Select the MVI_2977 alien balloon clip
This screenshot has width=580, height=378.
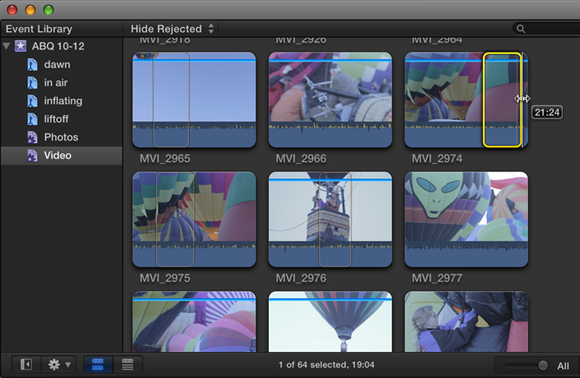pos(466,219)
